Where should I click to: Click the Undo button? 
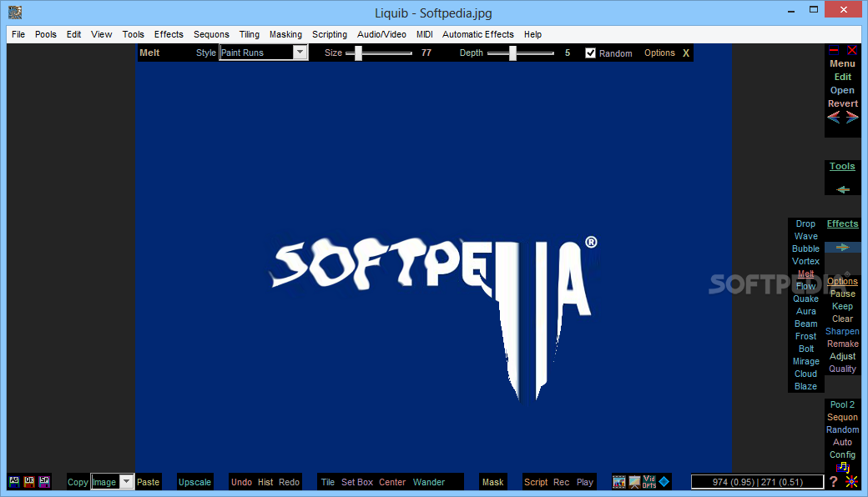click(x=241, y=482)
